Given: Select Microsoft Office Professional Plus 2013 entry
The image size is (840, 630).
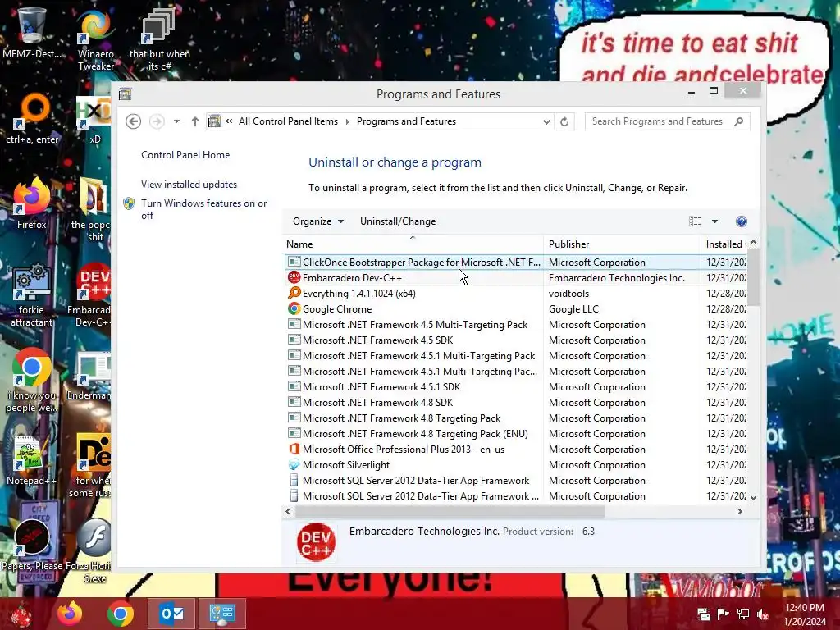Looking at the screenshot, I should 515,450.
